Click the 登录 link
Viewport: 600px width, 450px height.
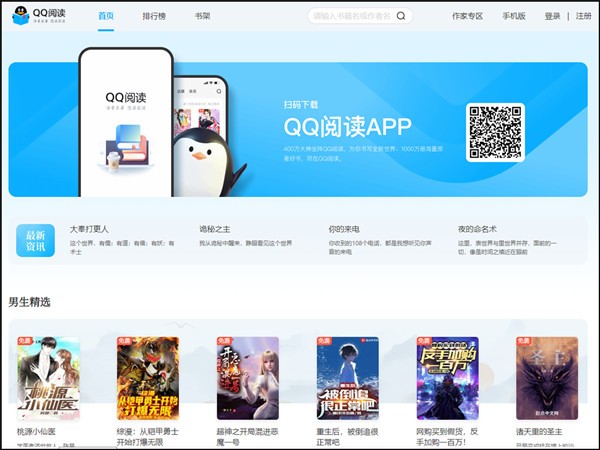(x=552, y=16)
